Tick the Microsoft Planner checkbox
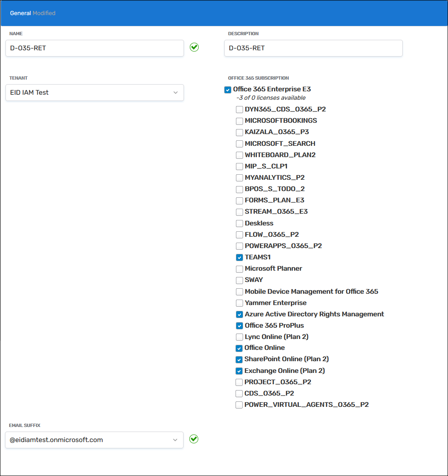448x476 pixels. point(239,269)
